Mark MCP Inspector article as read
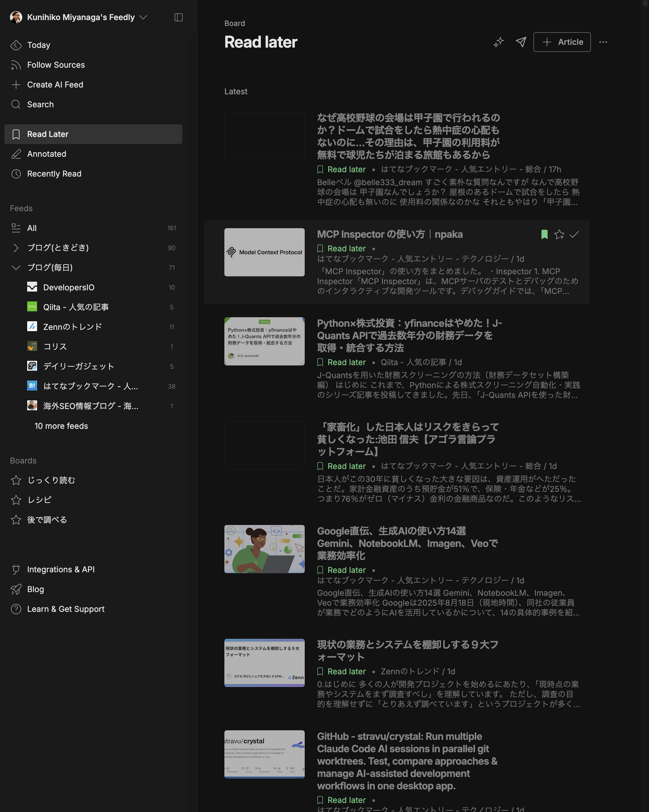Image resolution: width=649 pixels, height=812 pixels. point(574,234)
